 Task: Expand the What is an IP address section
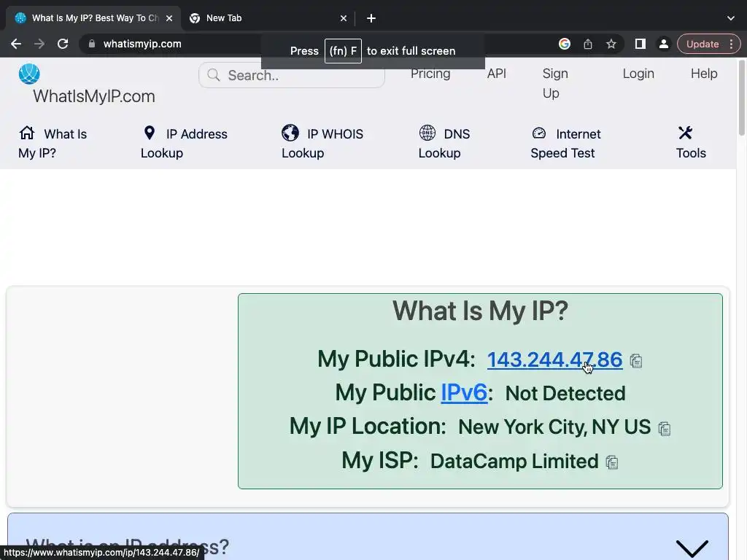click(x=692, y=548)
